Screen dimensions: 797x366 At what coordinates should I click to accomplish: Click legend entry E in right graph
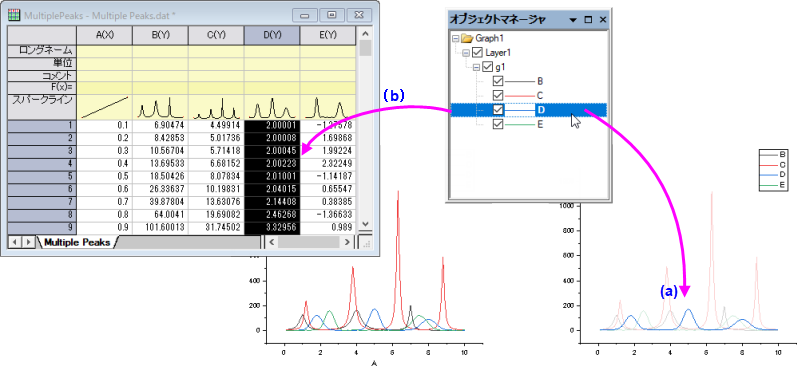(x=773, y=186)
